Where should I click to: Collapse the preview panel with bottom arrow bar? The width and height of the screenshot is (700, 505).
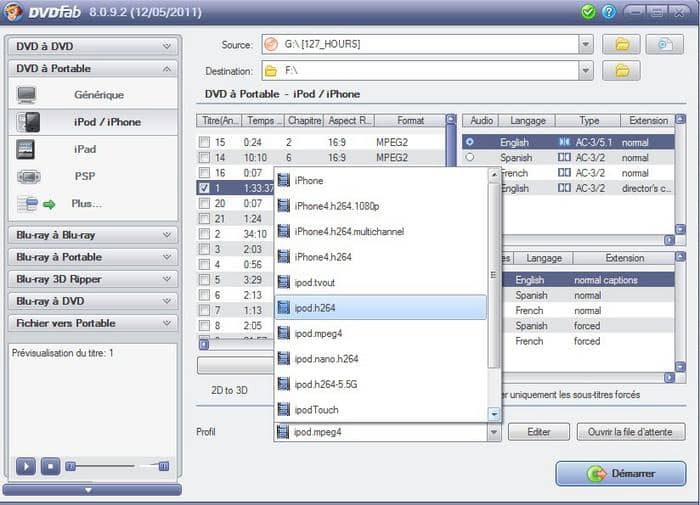point(92,490)
